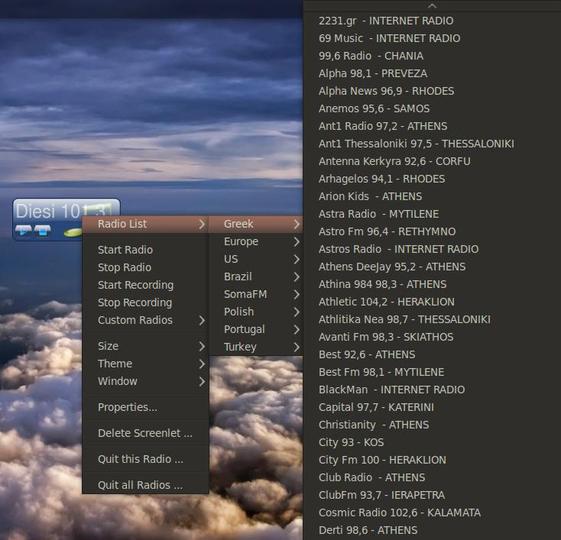This screenshot has width=561, height=540.
Task: Select Club Radio - ATHENS
Action: pyautogui.click(x=432, y=477)
